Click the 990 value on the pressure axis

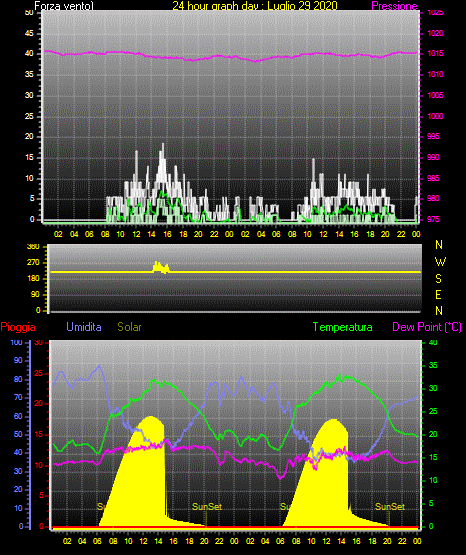pos(433,157)
